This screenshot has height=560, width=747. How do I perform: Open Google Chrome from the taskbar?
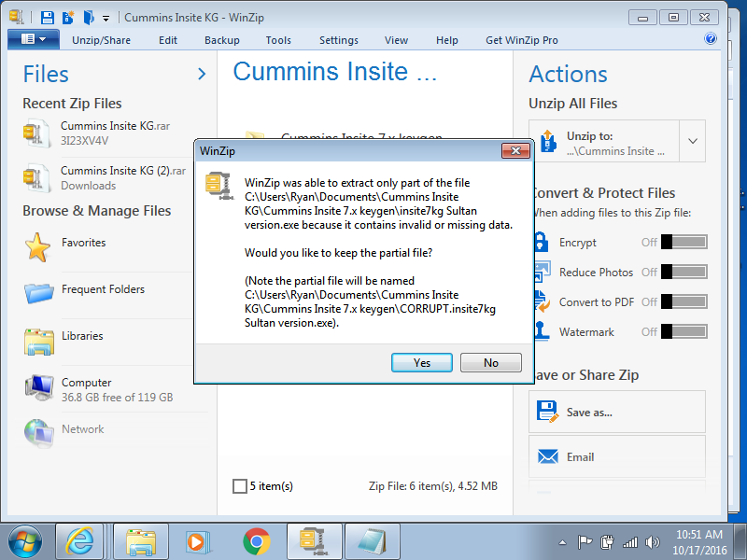256,542
